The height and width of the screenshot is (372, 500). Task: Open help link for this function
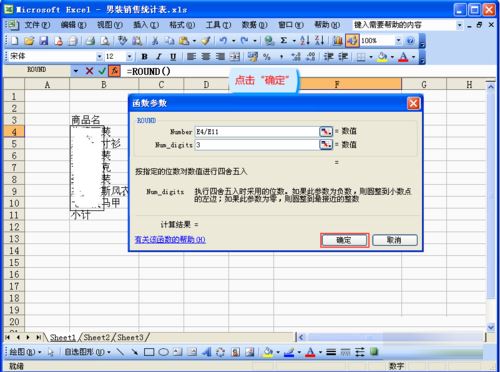point(170,239)
